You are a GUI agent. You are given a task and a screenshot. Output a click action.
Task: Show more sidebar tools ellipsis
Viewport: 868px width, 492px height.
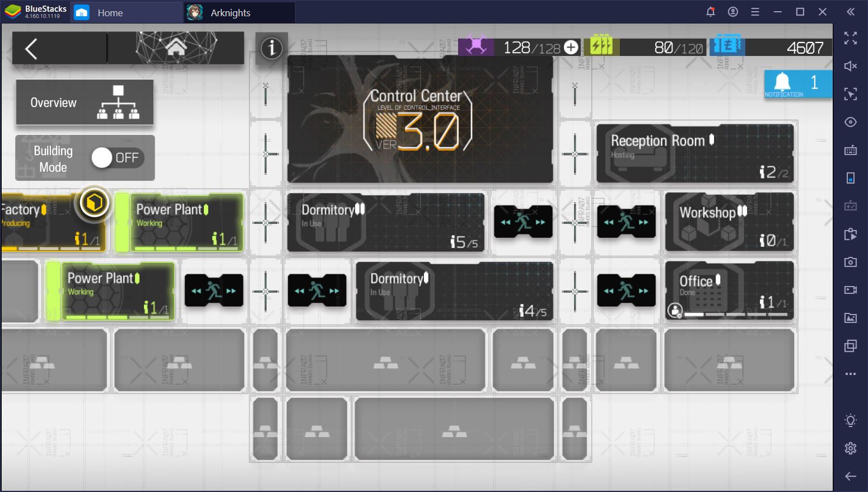point(851,374)
